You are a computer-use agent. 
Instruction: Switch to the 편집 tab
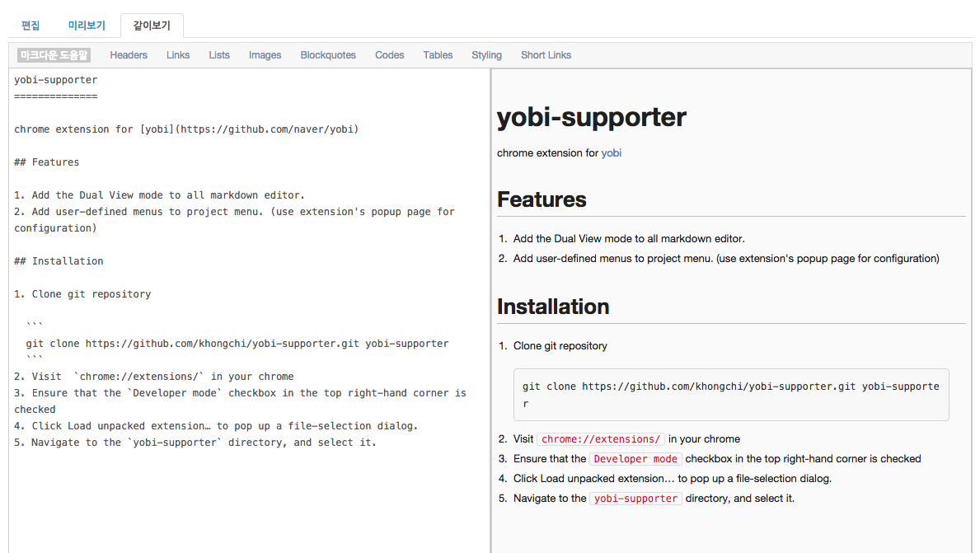pyautogui.click(x=30, y=26)
